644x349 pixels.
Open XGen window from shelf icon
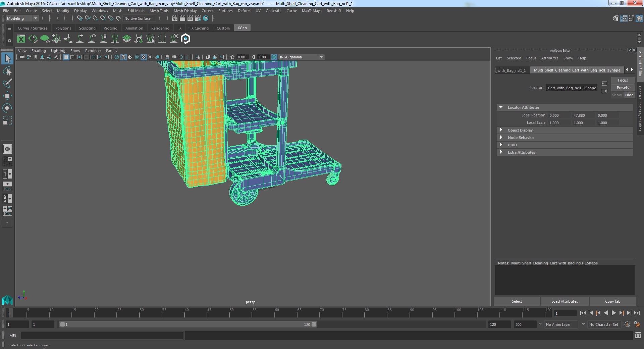pyautogui.click(x=21, y=39)
